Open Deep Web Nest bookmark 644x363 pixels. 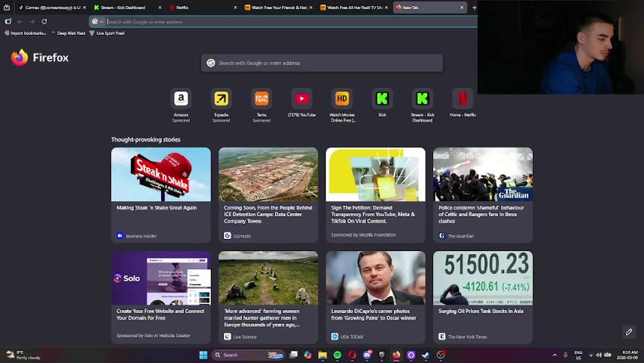[x=68, y=33]
